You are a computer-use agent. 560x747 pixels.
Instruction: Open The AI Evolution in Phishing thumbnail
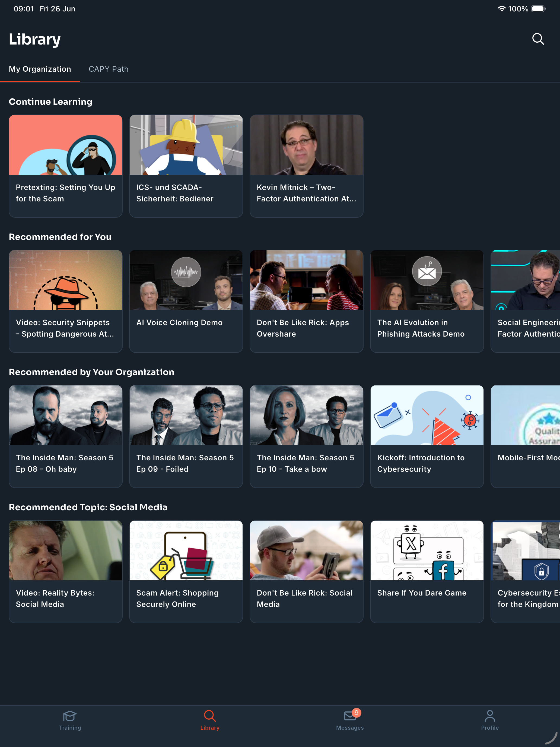point(427,280)
